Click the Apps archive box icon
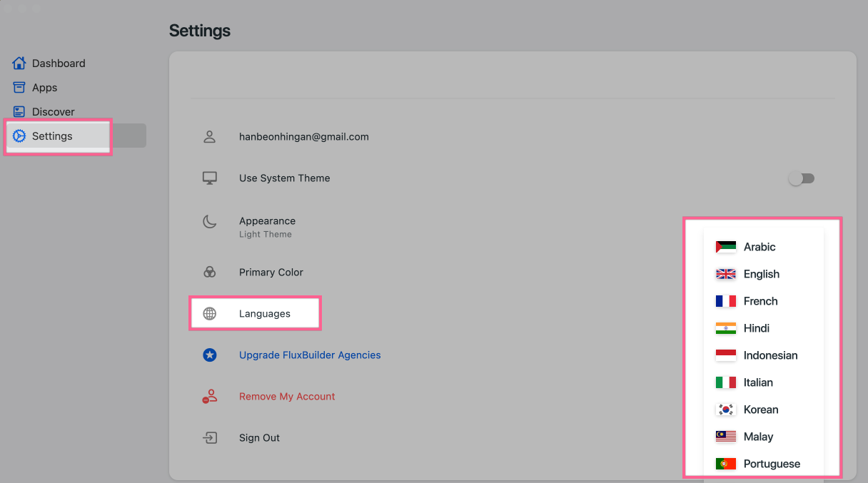 click(x=19, y=88)
